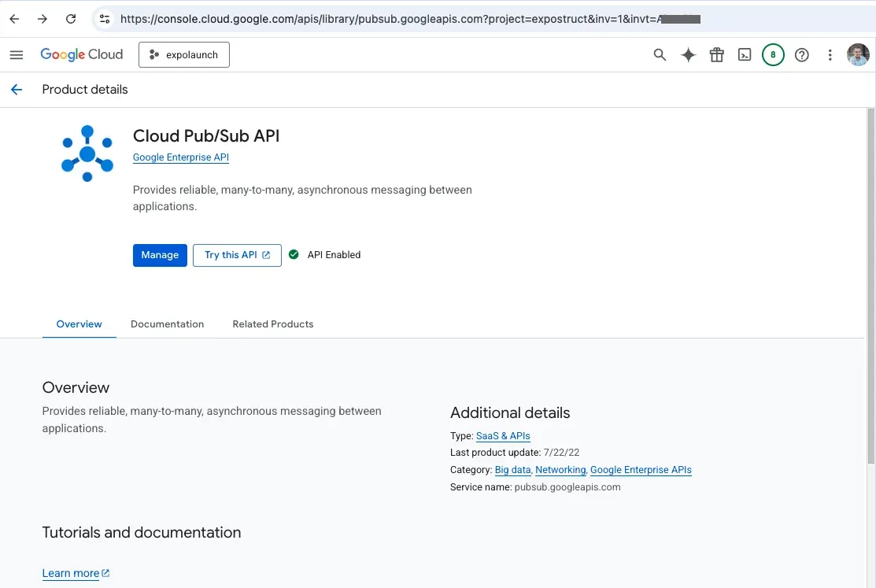The height and width of the screenshot is (588, 876).
Task: Open the SaaS & APIs type link
Action: 503,436
